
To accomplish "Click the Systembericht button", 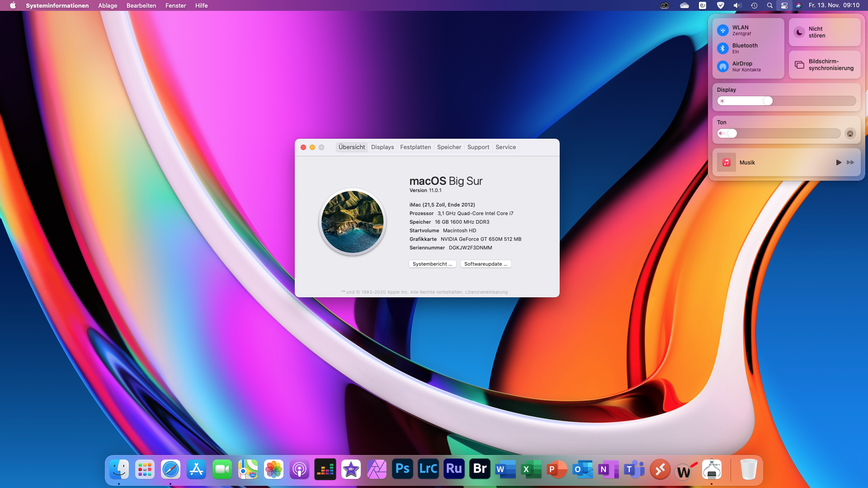I will [x=432, y=264].
